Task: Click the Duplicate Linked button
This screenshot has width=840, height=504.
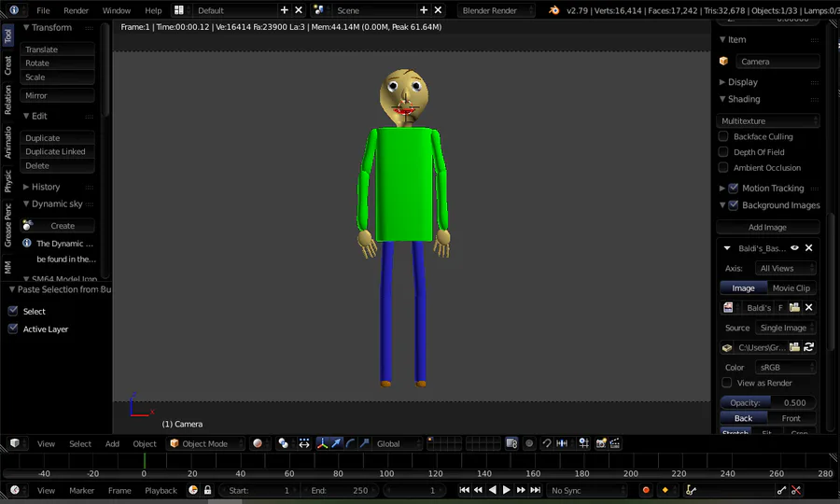Action: pyautogui.click(x=57, y=151)
